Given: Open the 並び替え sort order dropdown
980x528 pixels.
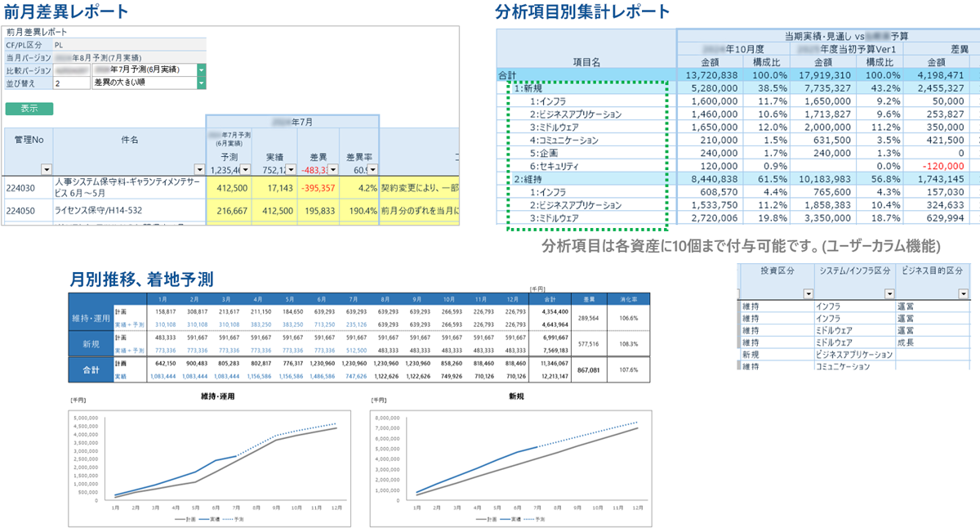Looking at the screenshot, I should click(201, 83).
